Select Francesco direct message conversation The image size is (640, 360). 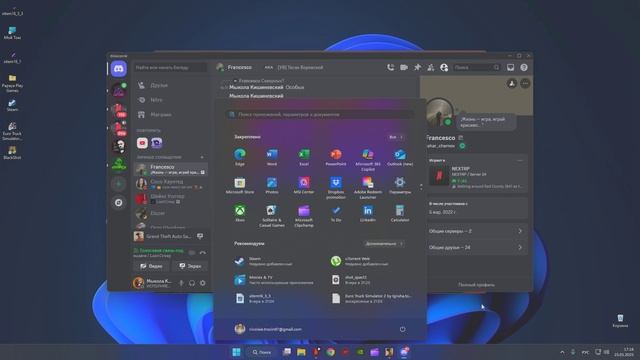point(171,169)
